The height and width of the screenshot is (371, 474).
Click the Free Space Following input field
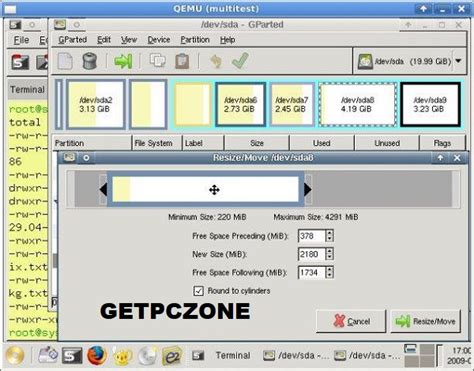(x=311, y=273)
